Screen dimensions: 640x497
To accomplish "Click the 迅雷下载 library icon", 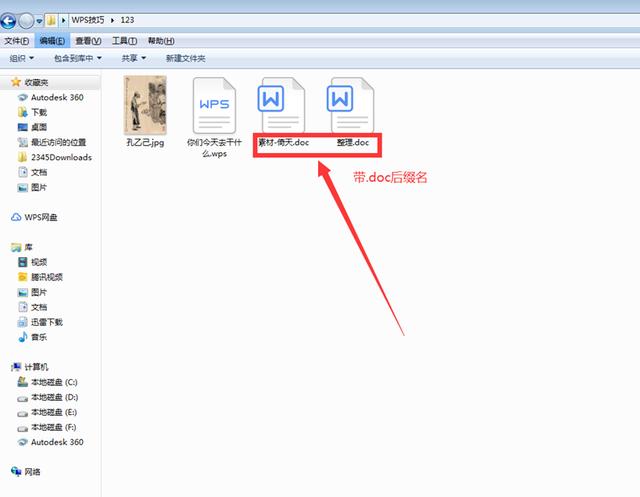I will click(22, 322).
